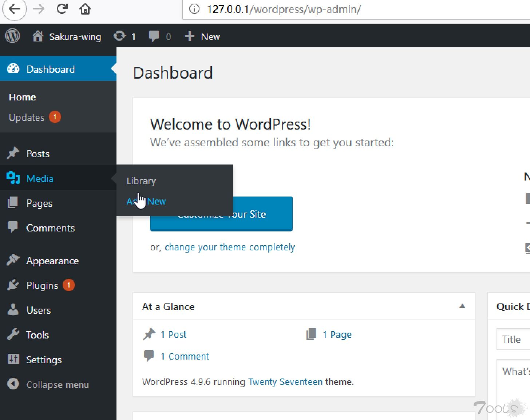Open the Plugins menu

tap(42, 286)
